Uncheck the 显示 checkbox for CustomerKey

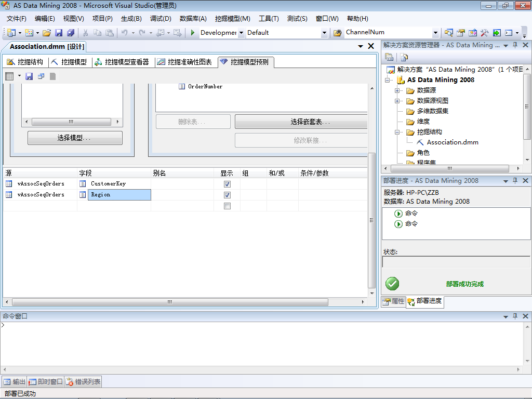tap(228, 184)
